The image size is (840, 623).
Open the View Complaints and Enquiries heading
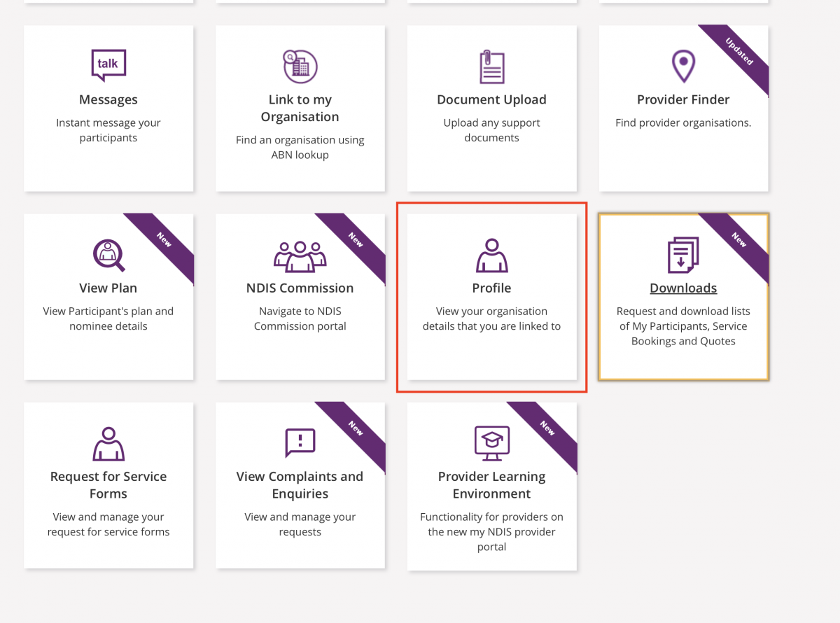click(300, 485)
